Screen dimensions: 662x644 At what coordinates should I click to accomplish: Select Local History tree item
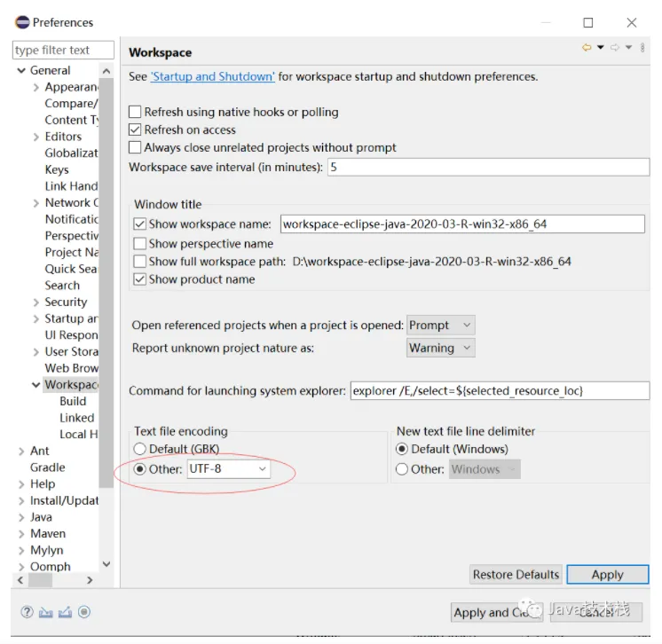(78, 434)
